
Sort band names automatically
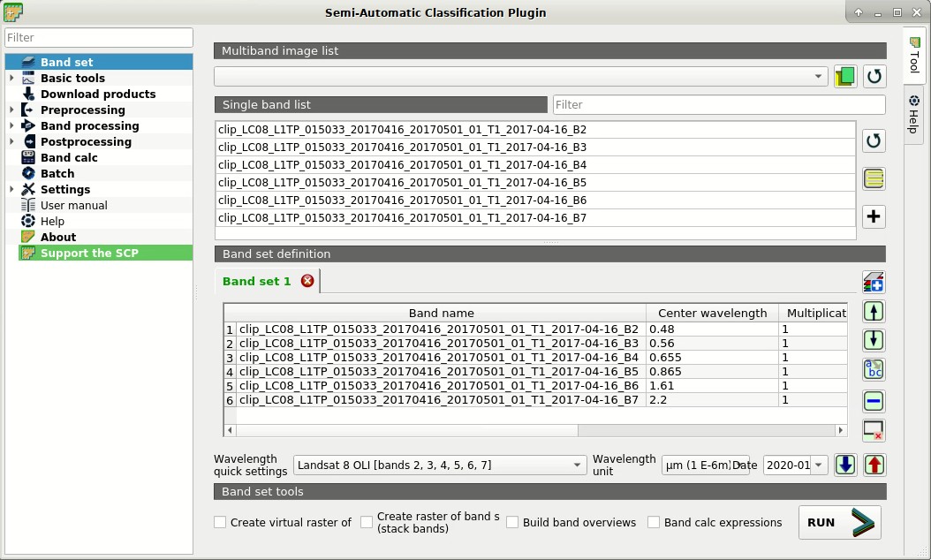pos(874,370)
